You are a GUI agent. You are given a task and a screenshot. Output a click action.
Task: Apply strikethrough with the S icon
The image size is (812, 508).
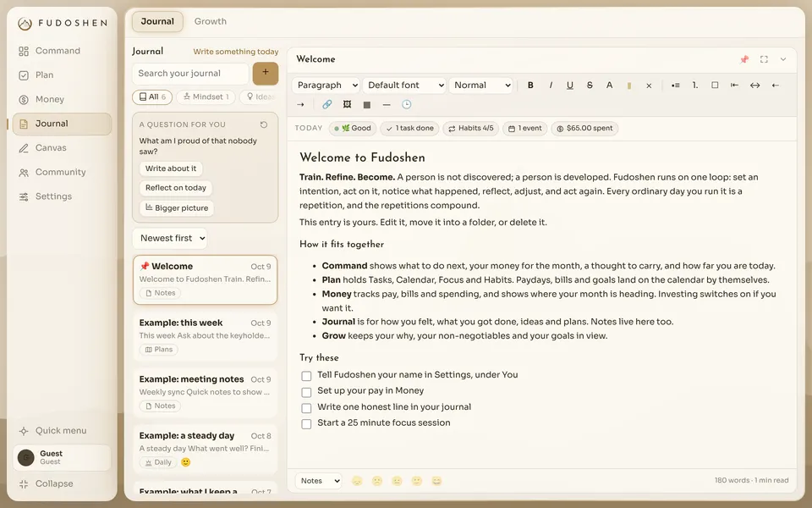[590, 85]
